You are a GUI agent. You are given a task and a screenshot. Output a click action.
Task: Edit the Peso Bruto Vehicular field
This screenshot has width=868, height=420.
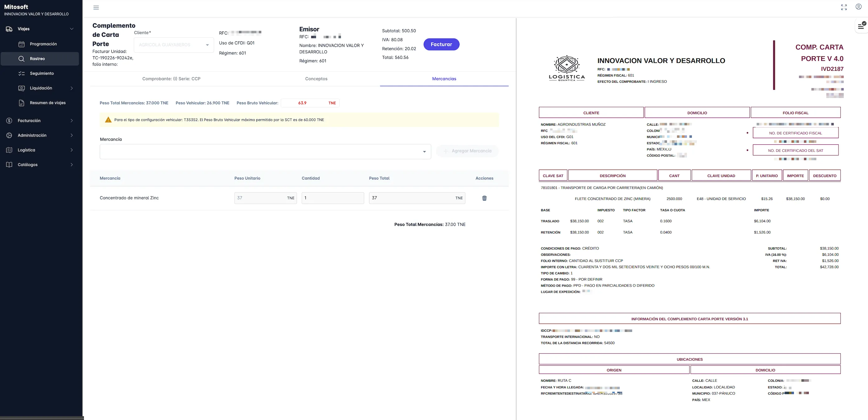(x=310, y=103)
